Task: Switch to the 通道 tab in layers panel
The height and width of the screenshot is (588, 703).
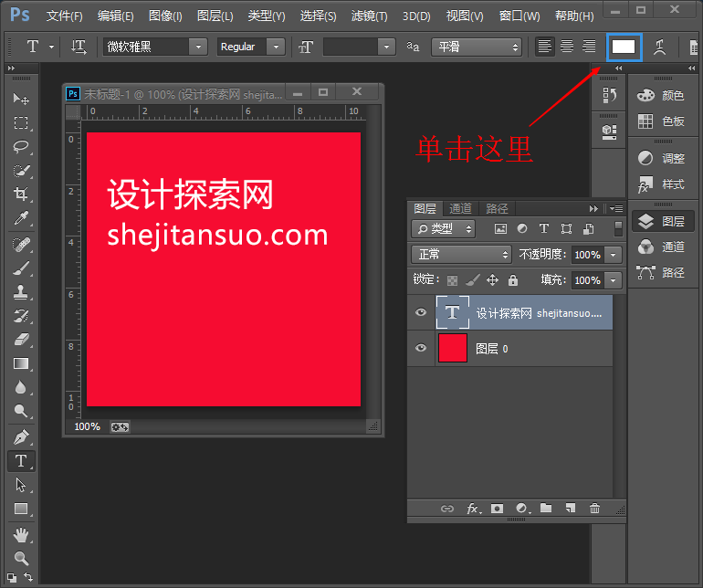Action: 461,208
